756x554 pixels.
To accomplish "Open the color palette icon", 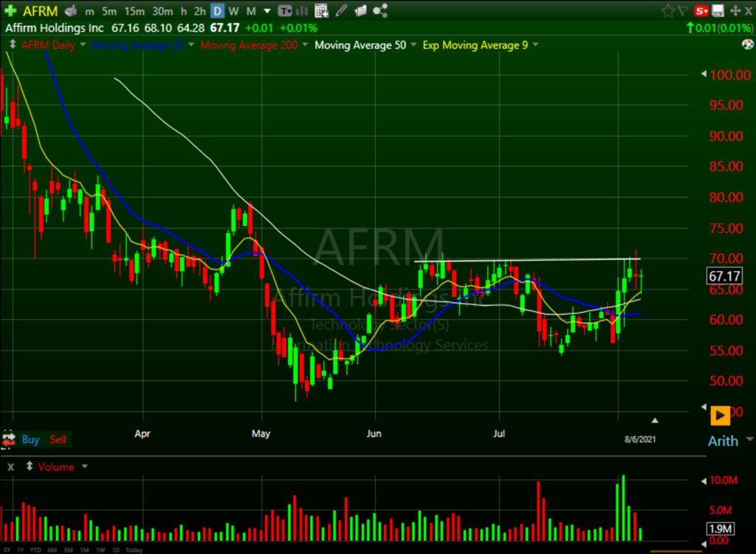I will tap(747, 45).
